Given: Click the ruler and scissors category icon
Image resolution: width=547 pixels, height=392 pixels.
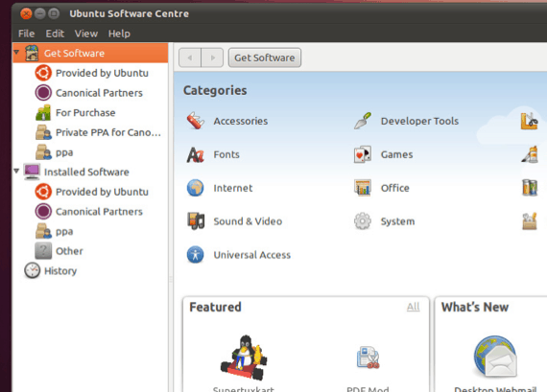Looking at the screenshot, I should point(530,121).
